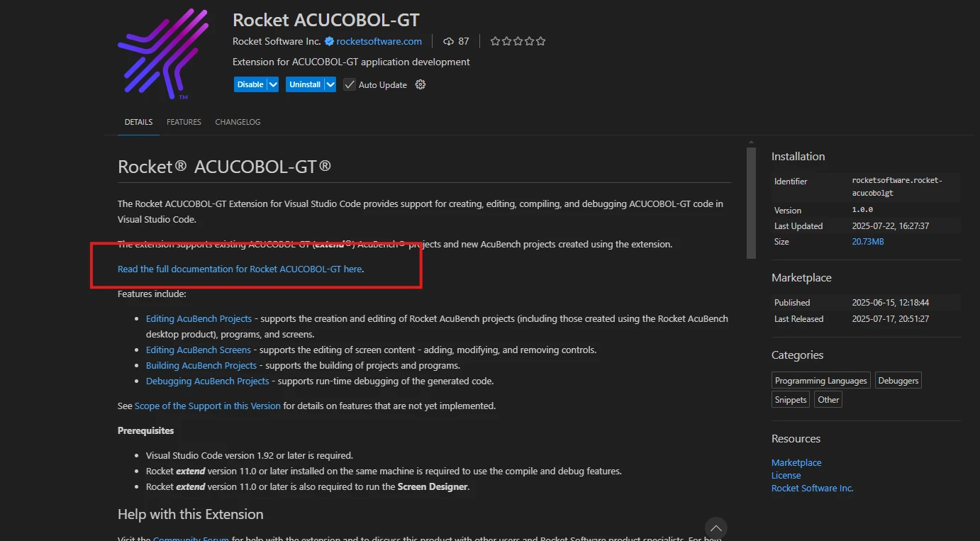The height and width of the screenshot is (541, 980).
Task: Expand the Uninstall dropdown arrow
Action: click(x=330, y=84)
